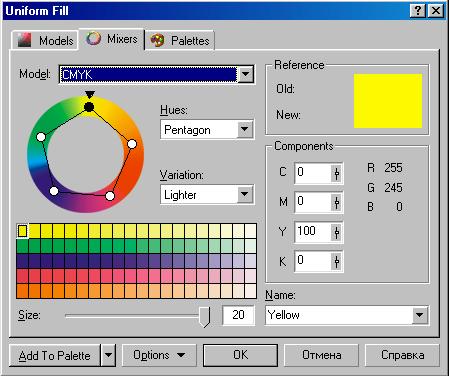Click the Справка help button
This screenshot has width=449, height=376.
402,355
